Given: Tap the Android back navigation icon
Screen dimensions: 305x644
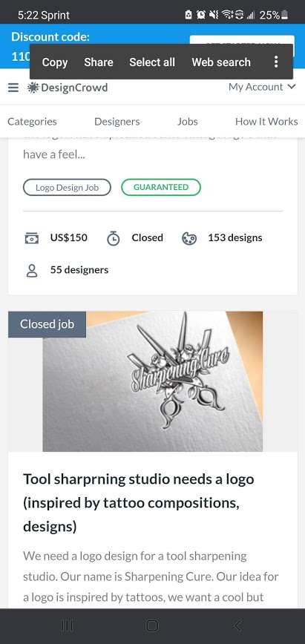Looking at the screenshot, I should pyautogui.click(x=237, y=625).
